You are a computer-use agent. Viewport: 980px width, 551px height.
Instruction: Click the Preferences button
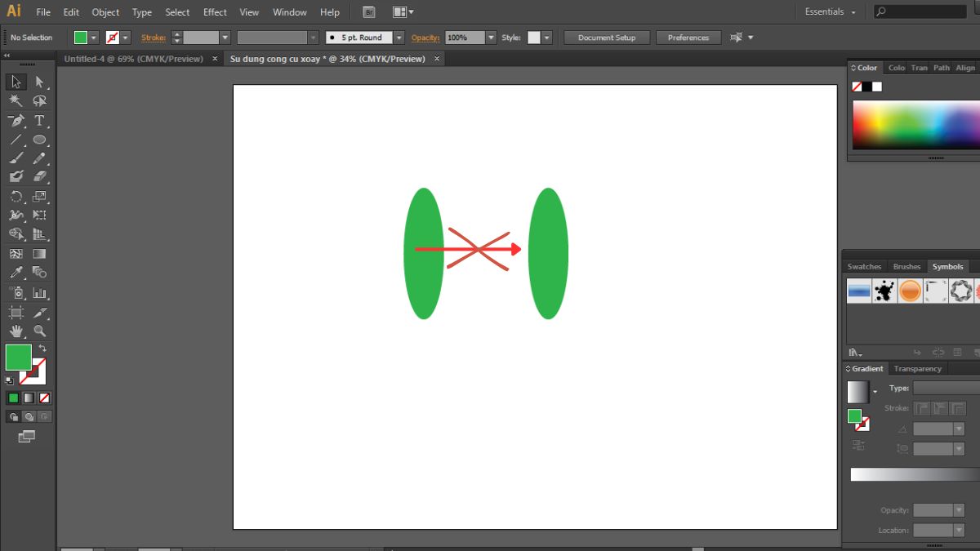coord(688,38)
